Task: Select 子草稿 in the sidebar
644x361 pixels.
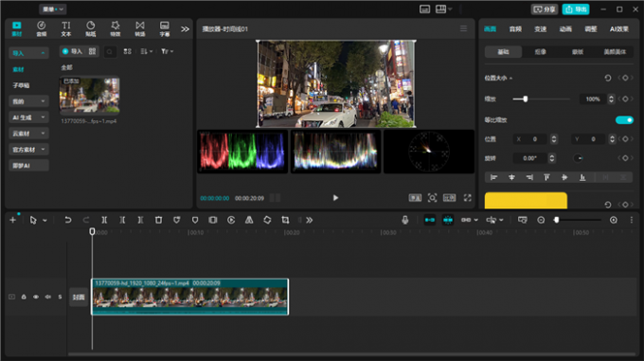Action: coord(21,85)
